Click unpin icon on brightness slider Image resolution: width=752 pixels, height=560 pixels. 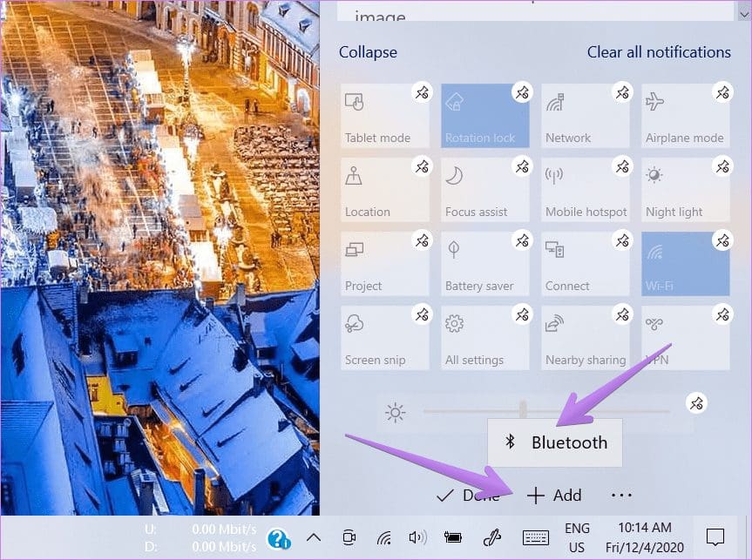coord(695,403)
